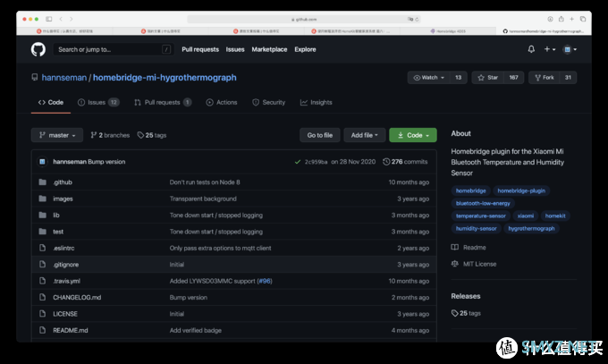
Task: Open Explore in top navigation
Action: 305,49
